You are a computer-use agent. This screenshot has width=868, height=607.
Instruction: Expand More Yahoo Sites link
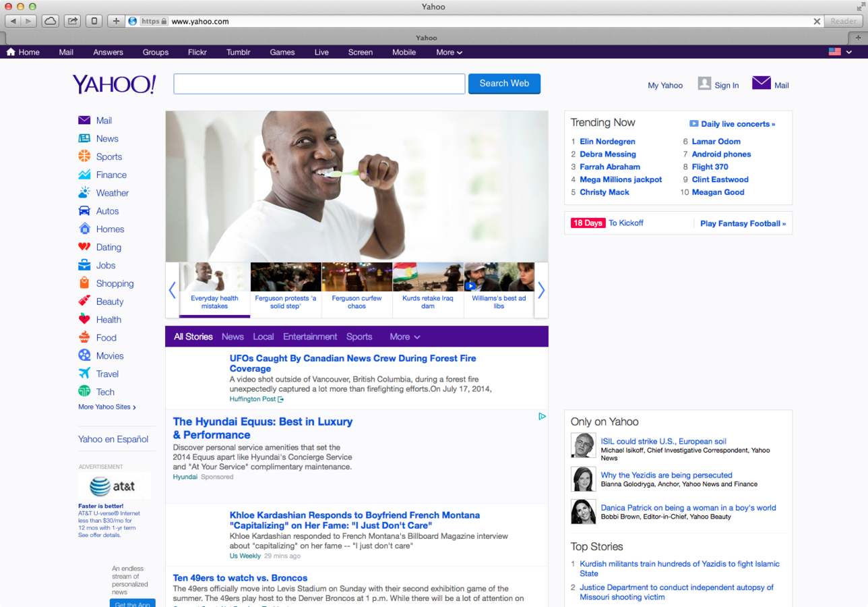[107, 407]
